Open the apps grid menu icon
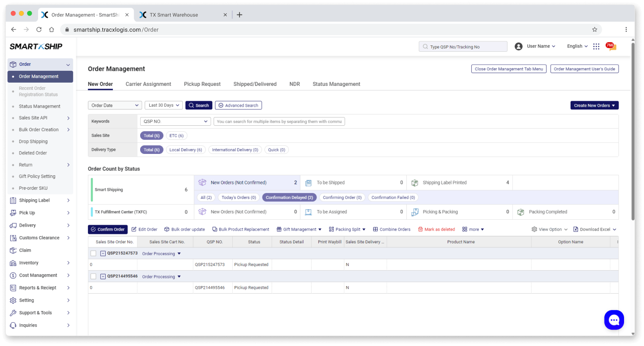The height and width of the screenshot is (346, 644). click(x=596, y=46)
